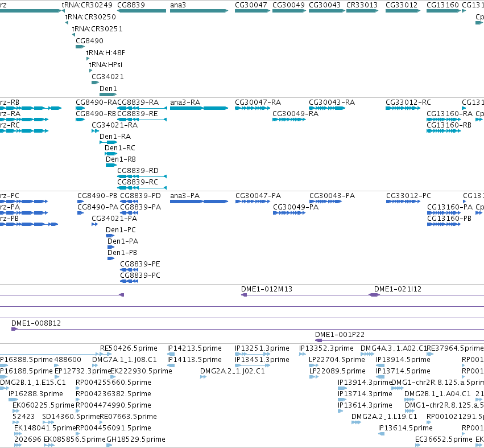
Task: Click transcript Den1-RB label
Action: (x=121, y=159)
